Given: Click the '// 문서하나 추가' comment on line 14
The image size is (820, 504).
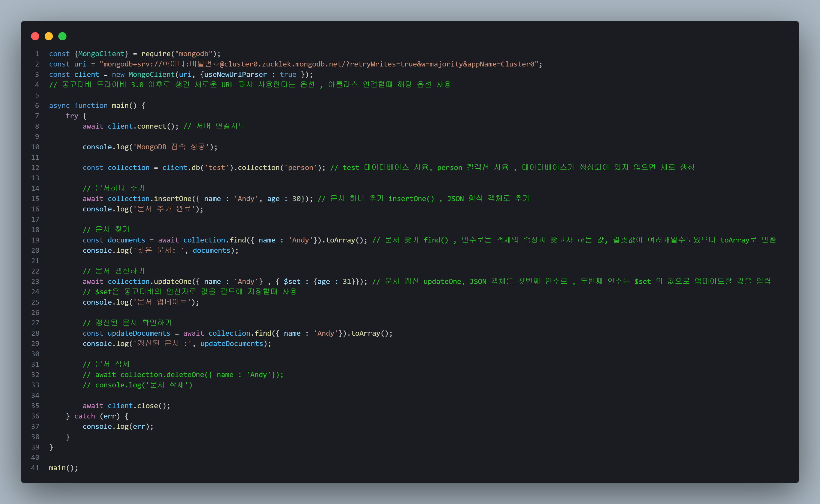Looking at the screenshot, I should tap(114, 188).
